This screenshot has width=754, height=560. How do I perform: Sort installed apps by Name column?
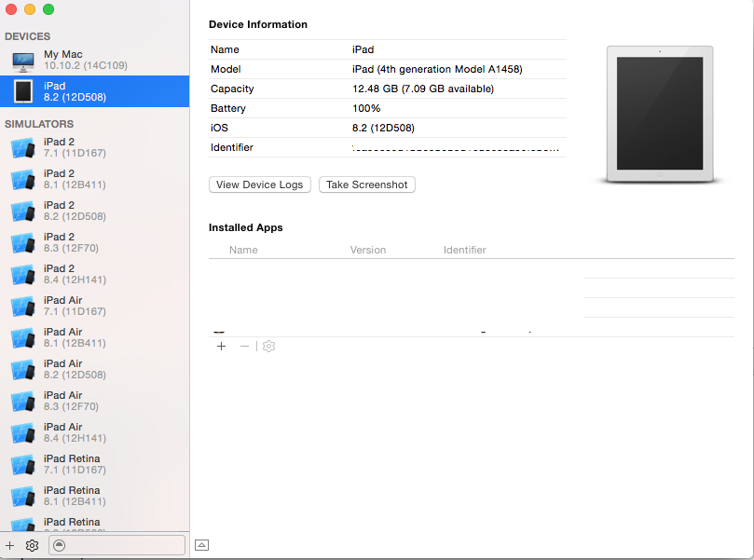click(x=243, y=250)
